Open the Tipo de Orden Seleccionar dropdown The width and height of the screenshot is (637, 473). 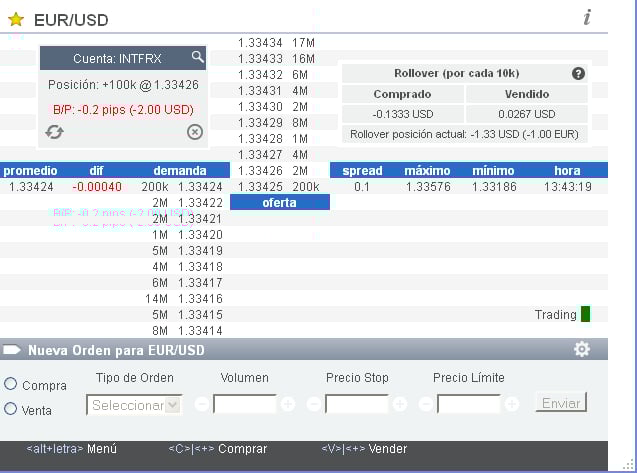coord(134,405)
